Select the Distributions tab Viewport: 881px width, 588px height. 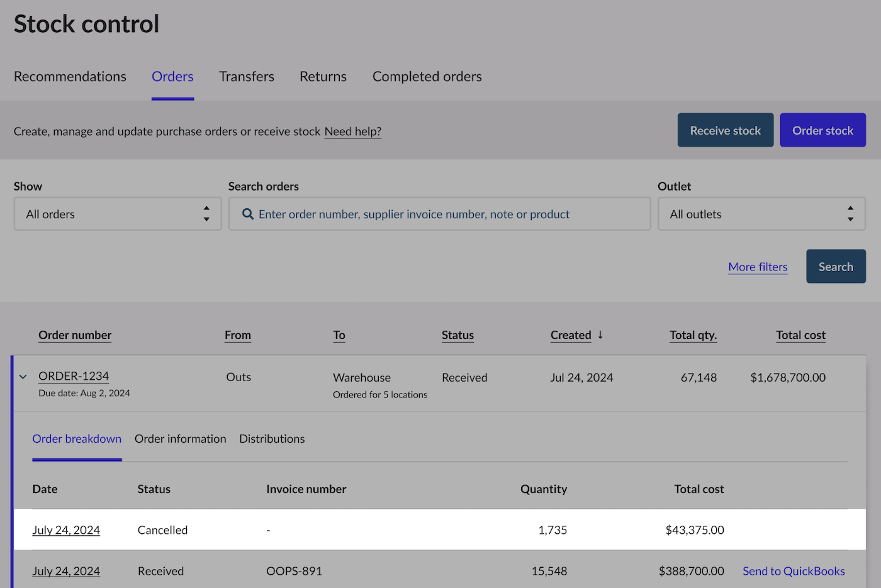(272, 439)
